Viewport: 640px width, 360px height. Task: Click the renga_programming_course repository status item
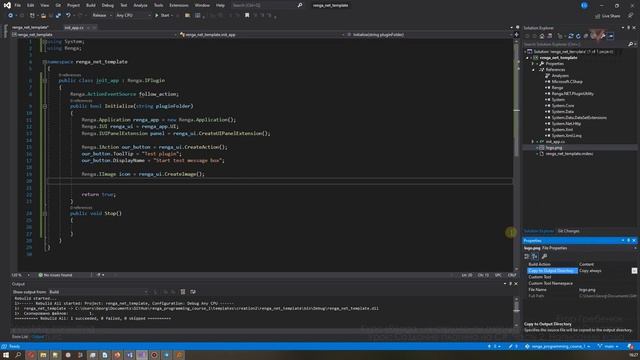pos(558,347)
